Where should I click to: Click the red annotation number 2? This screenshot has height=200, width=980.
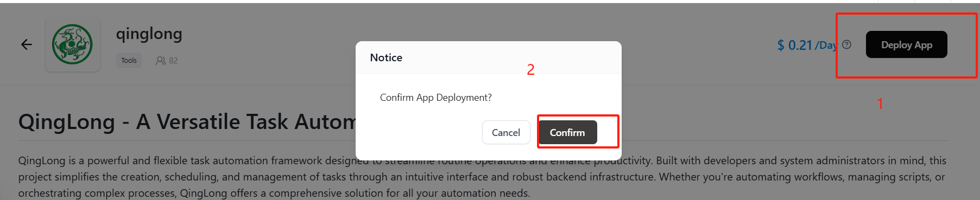[x=530, y=69]
